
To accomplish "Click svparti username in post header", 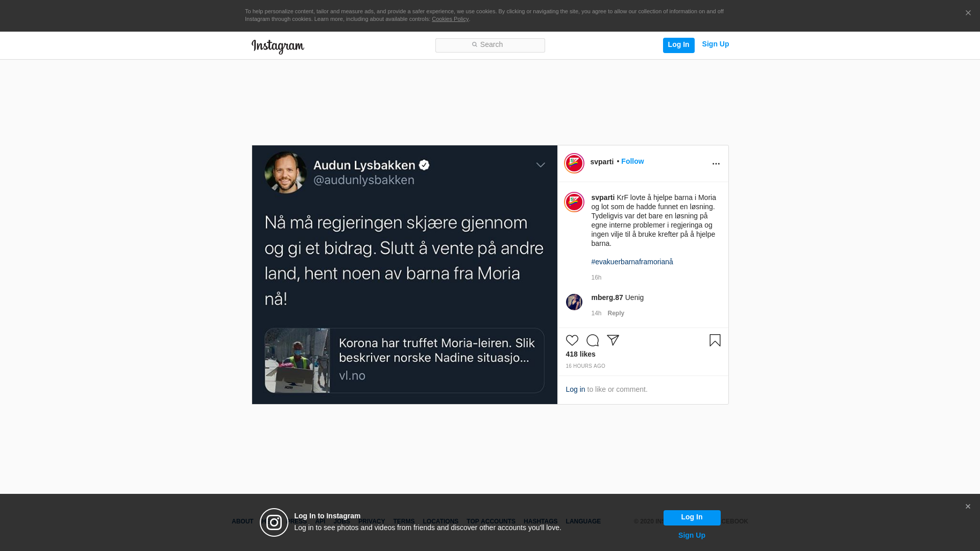I will [x=602, y=162].
